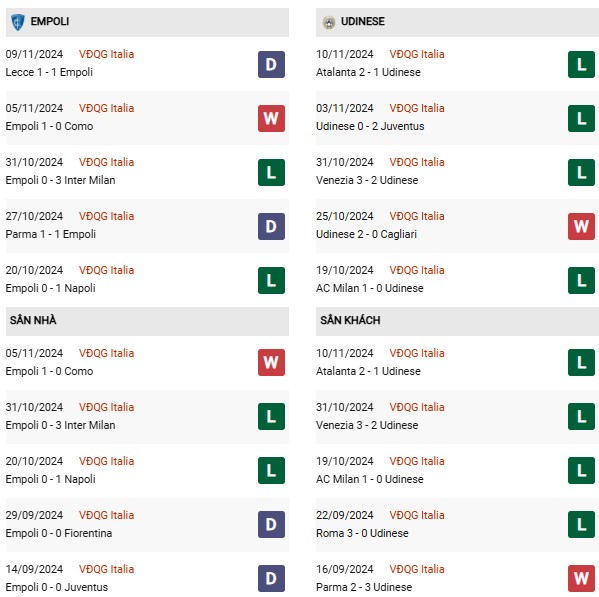Select the SÂN NHÀ section header
This screenshot has height=597, width=599.
[x=147, y=321]
